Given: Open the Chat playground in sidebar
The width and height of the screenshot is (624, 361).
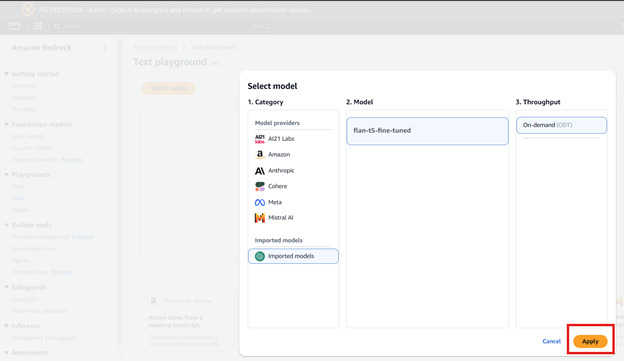Looking at the screenshot, I should [18, 186].
